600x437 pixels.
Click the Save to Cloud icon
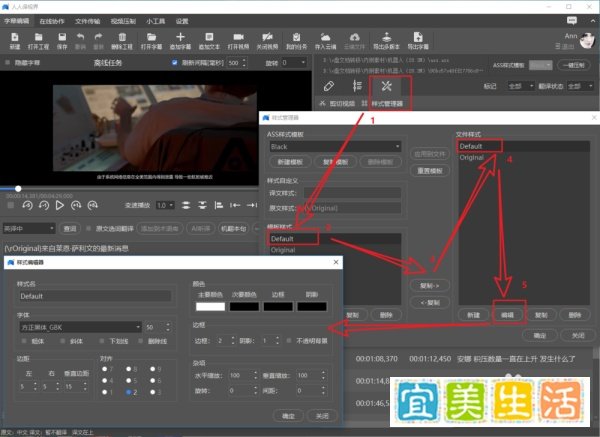[325, 37]
